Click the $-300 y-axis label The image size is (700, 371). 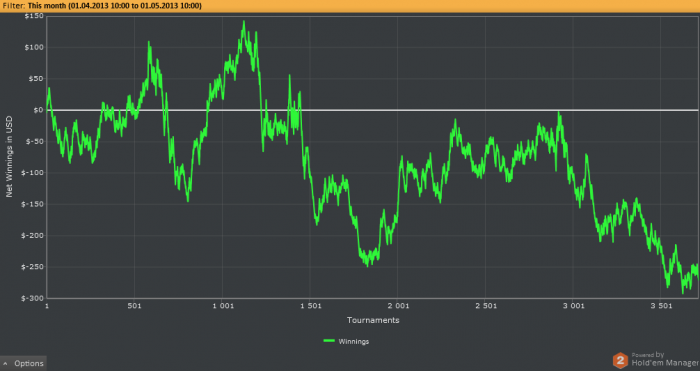pyautogui.click(x=33, y=298)
